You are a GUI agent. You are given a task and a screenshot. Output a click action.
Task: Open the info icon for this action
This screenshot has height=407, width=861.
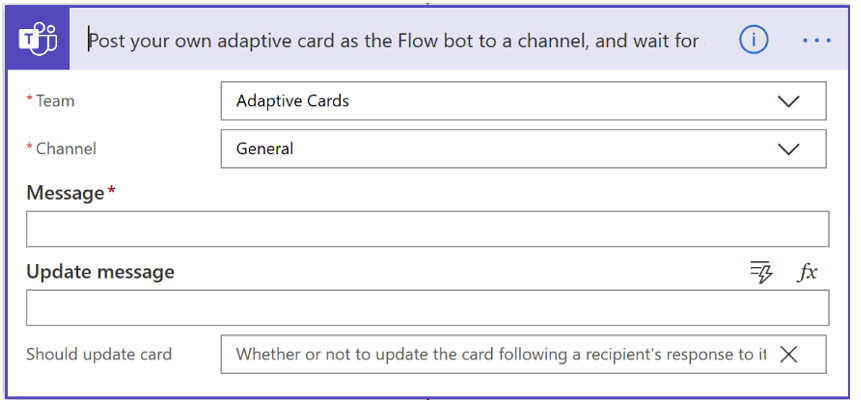pos(753,40)
